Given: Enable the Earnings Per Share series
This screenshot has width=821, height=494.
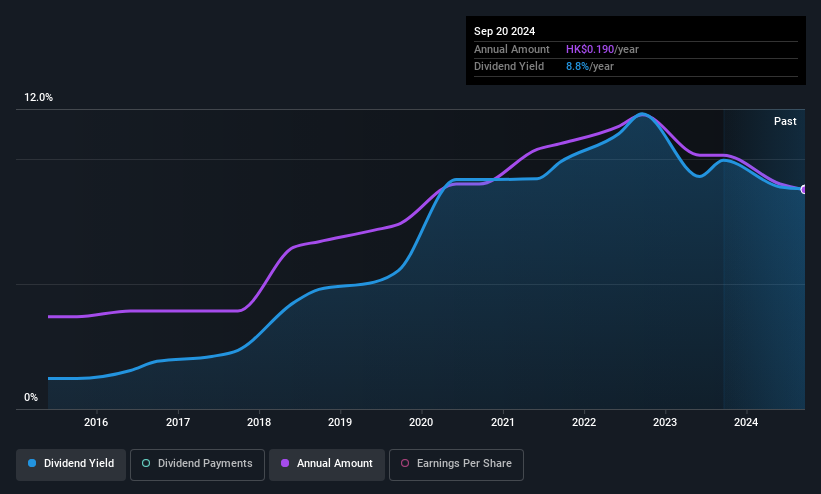Looking at the screenshot, I should click(x=456, y=464).
